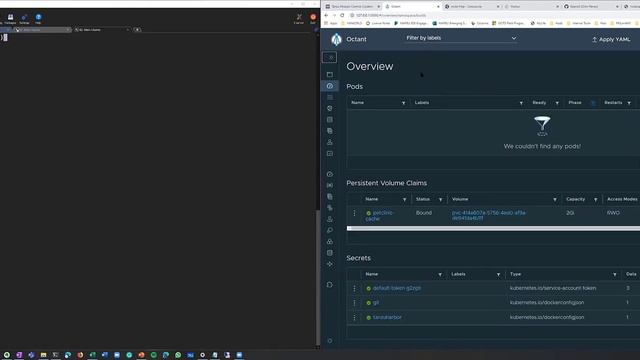Image resolution: width=640 pixels, height=360 pixels.
Task: Filter the Persistent Volume Claims Status column
Action: click(x=440, y=200)
